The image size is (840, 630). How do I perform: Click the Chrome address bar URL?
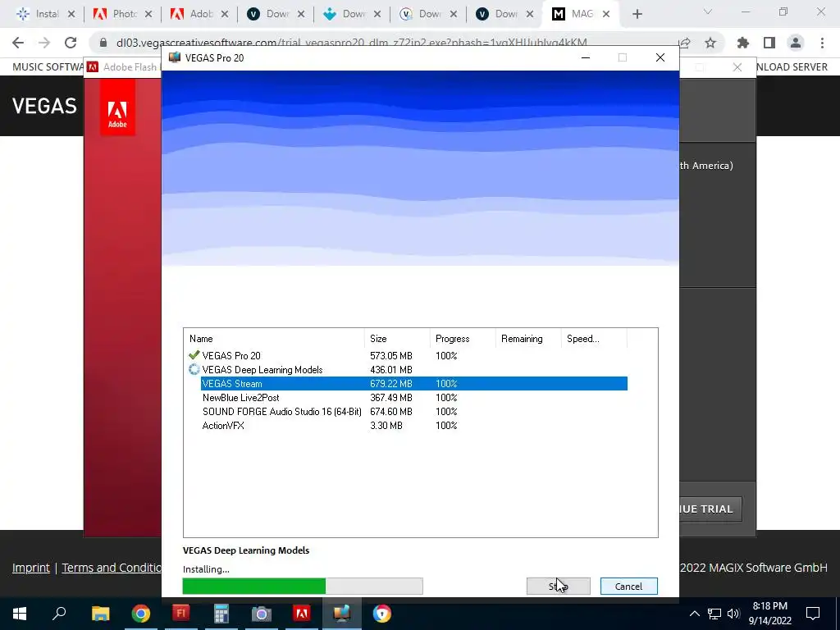point(351,43)
